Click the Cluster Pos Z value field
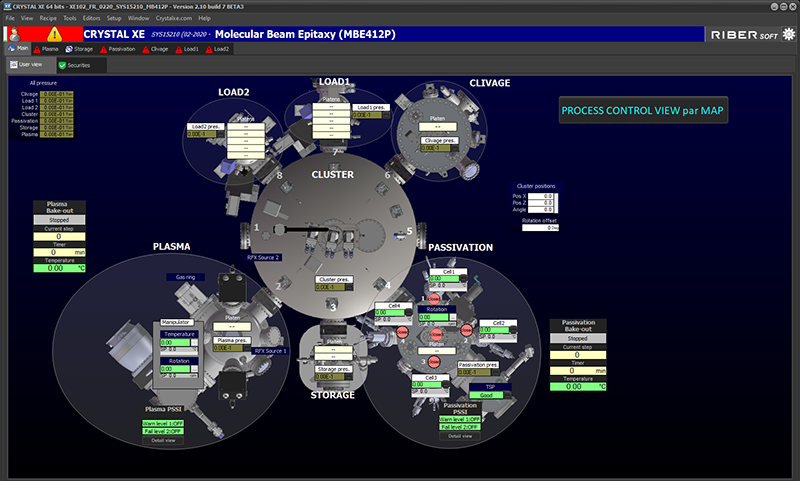800x481 pixels. click(541, 202)
